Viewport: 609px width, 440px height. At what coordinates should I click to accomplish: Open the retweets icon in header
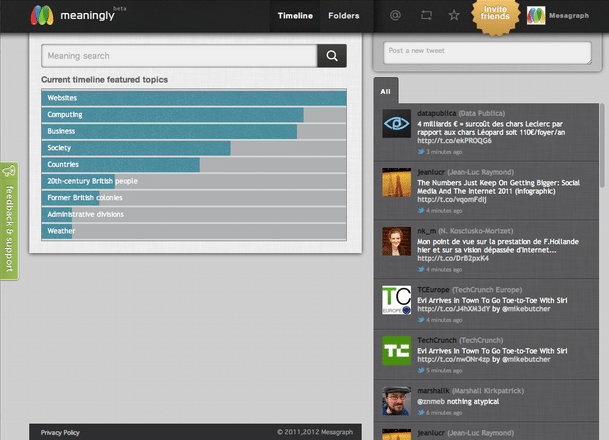click(426, 16)
